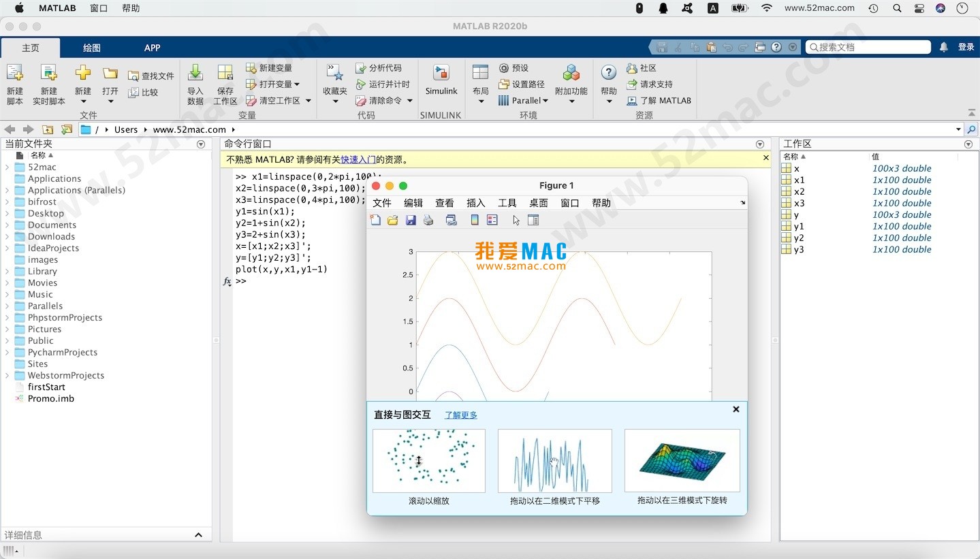Open the macOS 窗口 menu bar item
Image resolution: width=980 pixels, height=559 pixels.
99,8
